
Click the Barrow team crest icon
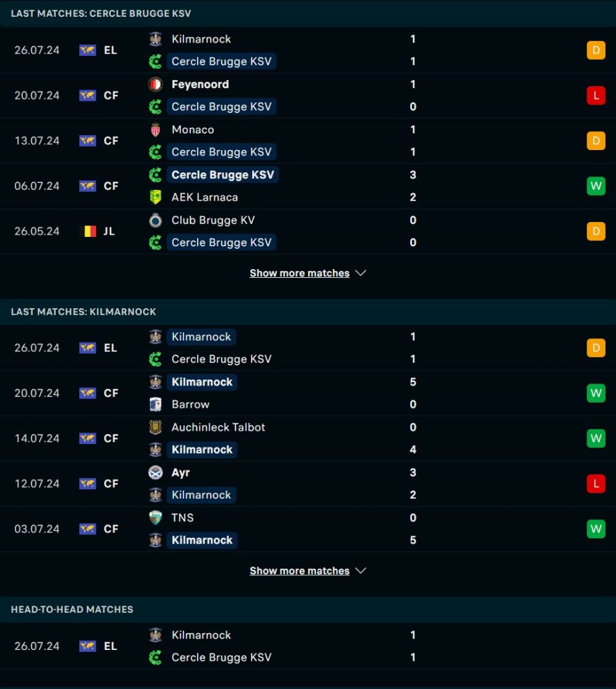pos(155,404)
